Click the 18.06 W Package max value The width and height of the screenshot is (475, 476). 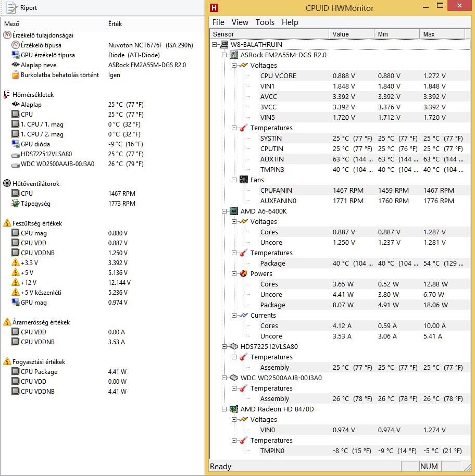point(435,305)
